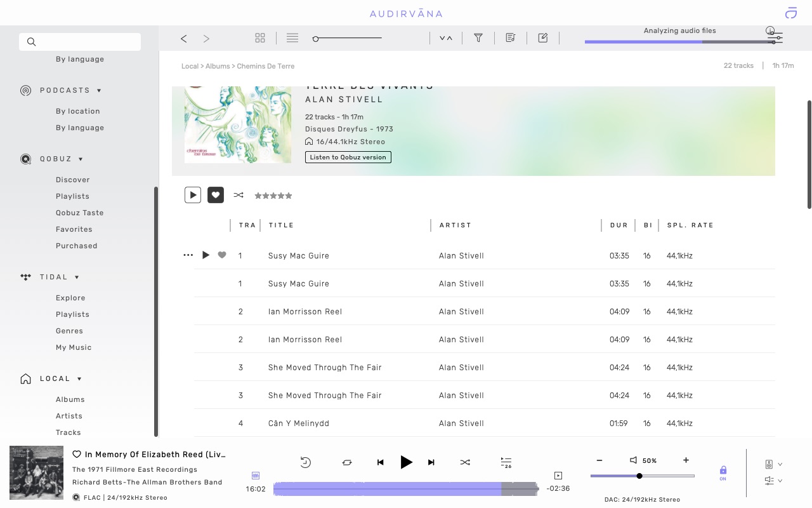Toggle album favorite heart button
The height and width of the screenshot is (508, 812).
[x=216, y=195]
